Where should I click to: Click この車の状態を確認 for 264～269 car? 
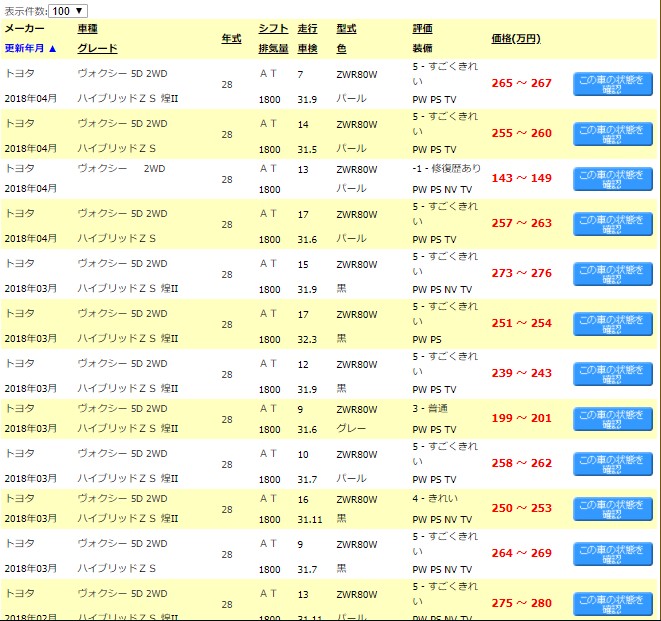613,554
